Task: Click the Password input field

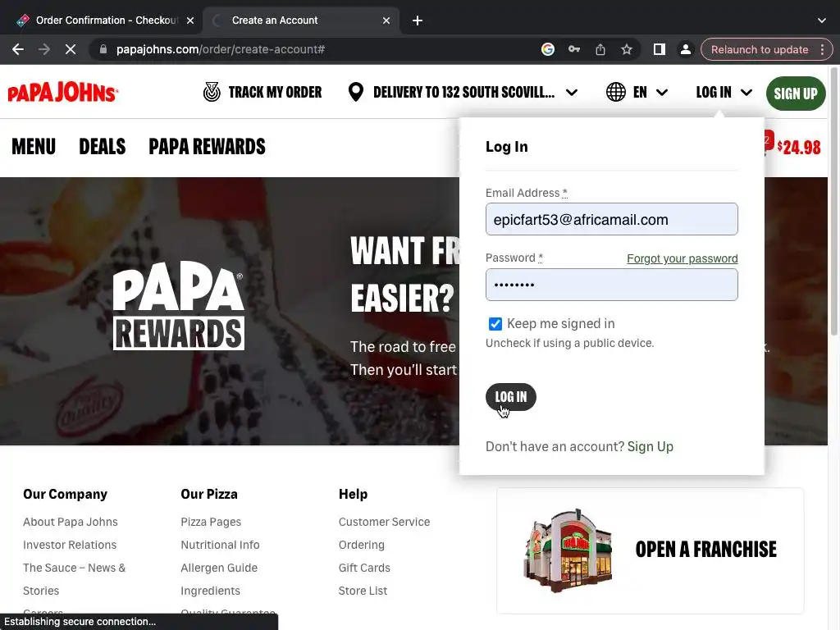Action: (611, 285)
